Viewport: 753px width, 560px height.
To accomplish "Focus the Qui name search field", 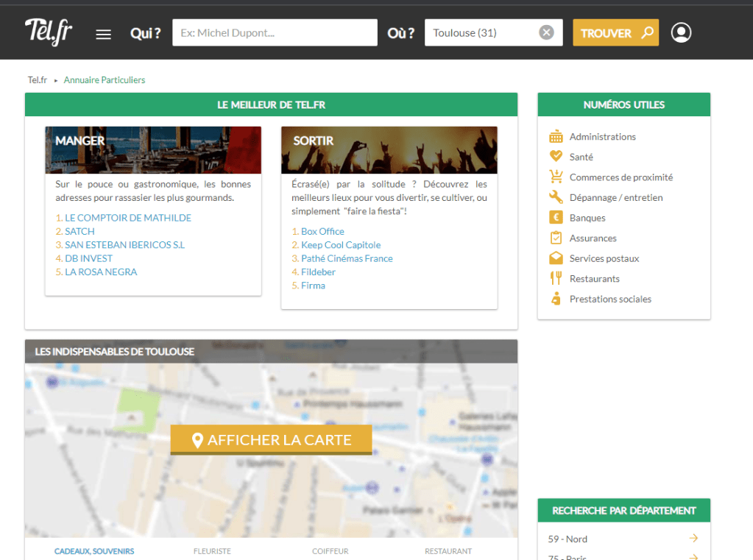I will coord(275,33).
